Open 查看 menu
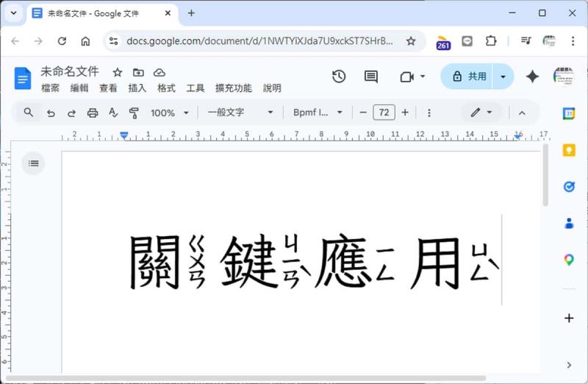Image resolution: width=588 pixels, height=384 pixels. 108,88
